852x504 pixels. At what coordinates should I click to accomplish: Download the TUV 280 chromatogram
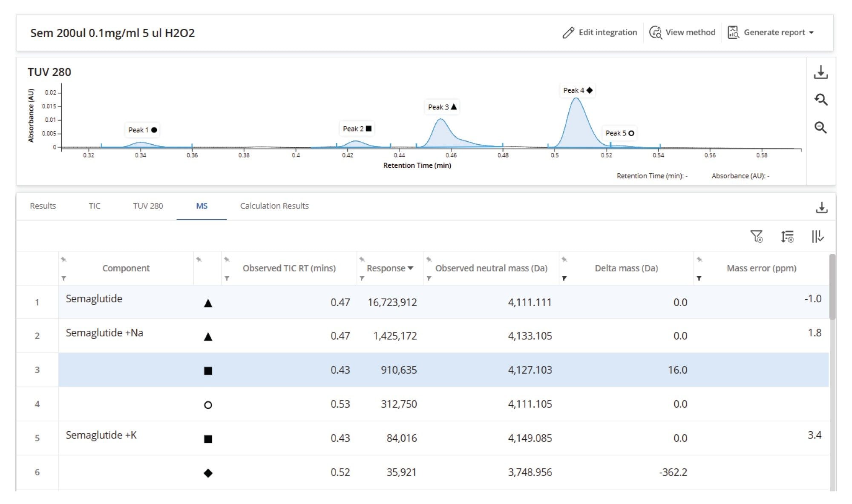click(x=820, y=72)
